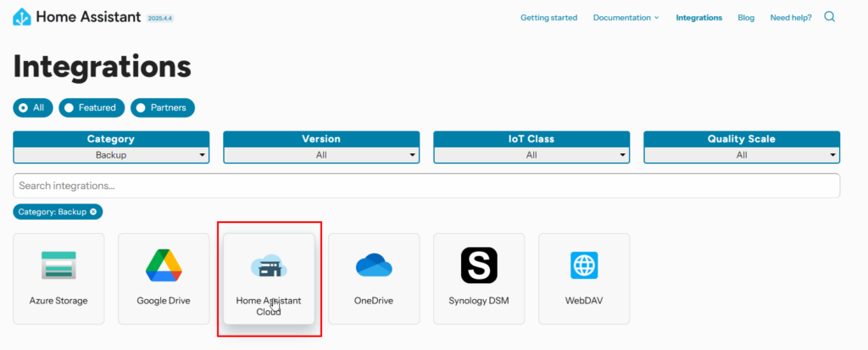Open the Synology DSM integration icon
This screenshot has height=350, width=868.
point(479,265)
